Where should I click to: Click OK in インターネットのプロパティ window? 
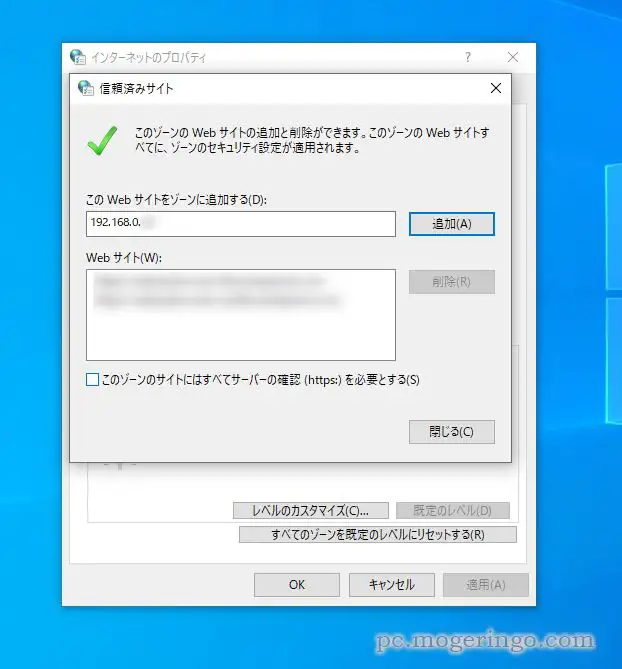tap(297, 585)
